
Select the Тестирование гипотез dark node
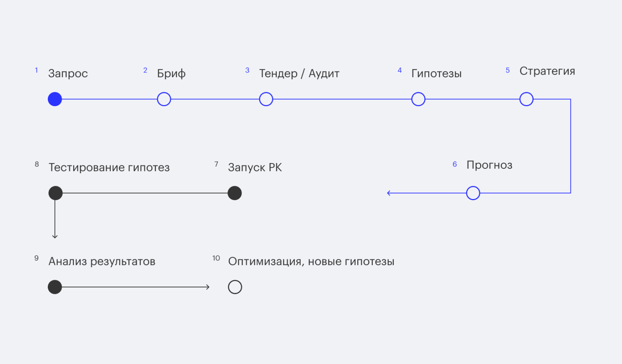(x=55, y=193)
